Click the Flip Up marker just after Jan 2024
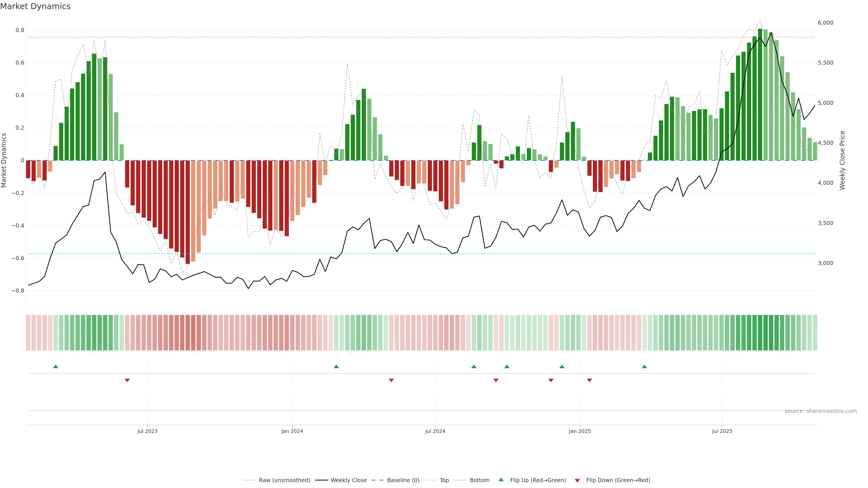The width and height of the screenshot is (868, 488). click(x=336, y=366)
